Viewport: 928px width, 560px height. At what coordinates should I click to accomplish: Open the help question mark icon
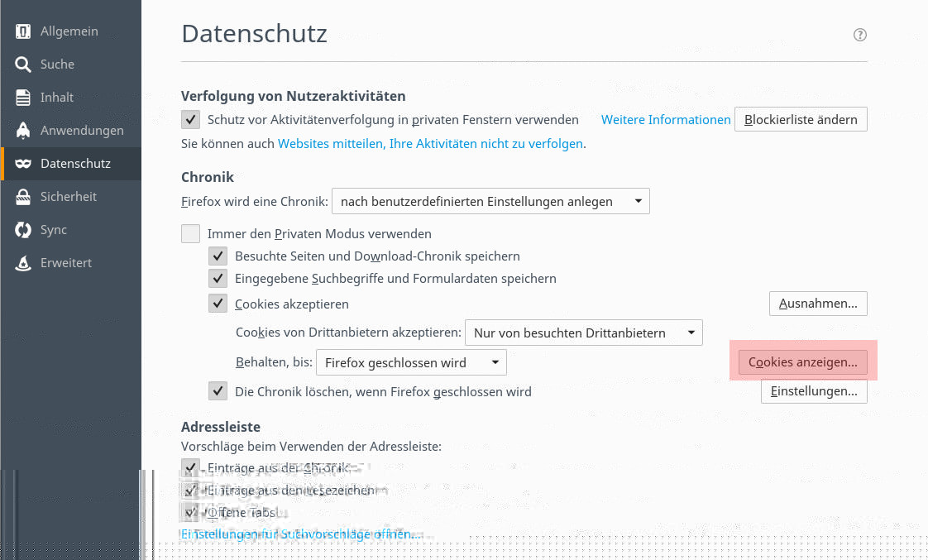click(x=860, y=35)
